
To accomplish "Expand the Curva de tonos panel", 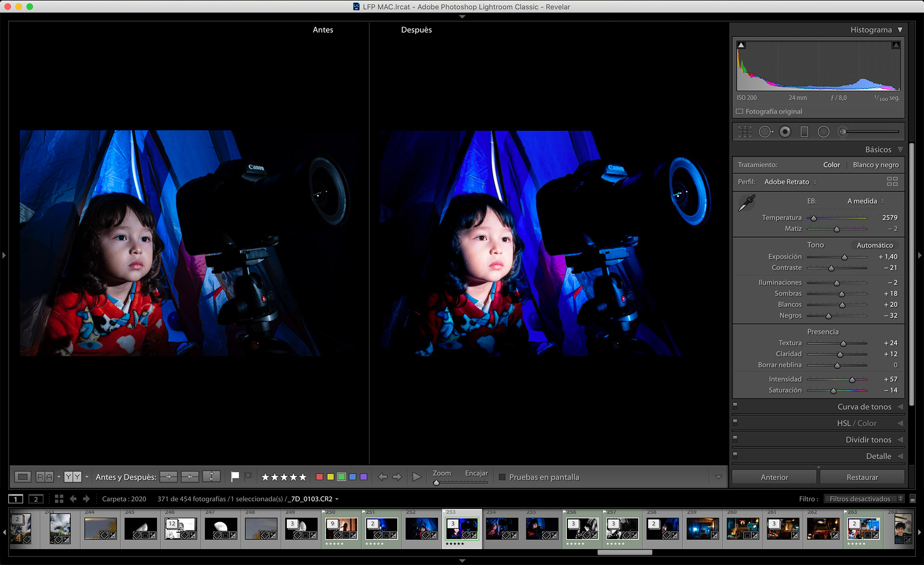I will click(900, 407).
